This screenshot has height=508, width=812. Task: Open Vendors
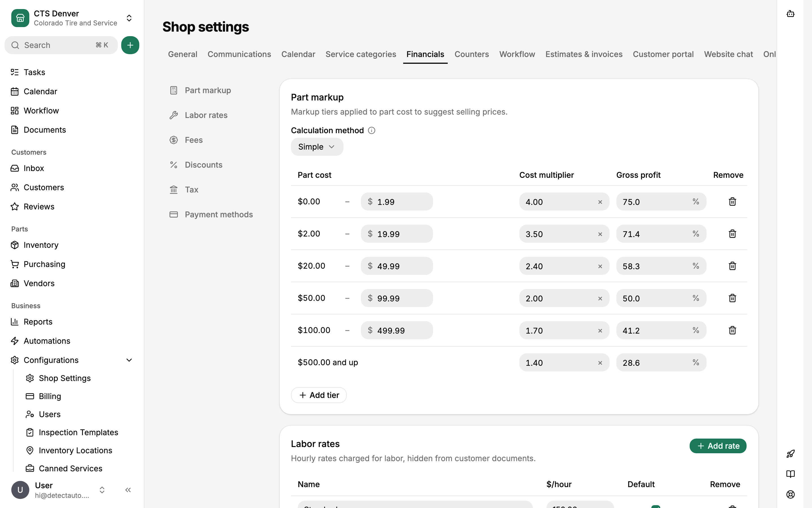[x=72, y=283]
